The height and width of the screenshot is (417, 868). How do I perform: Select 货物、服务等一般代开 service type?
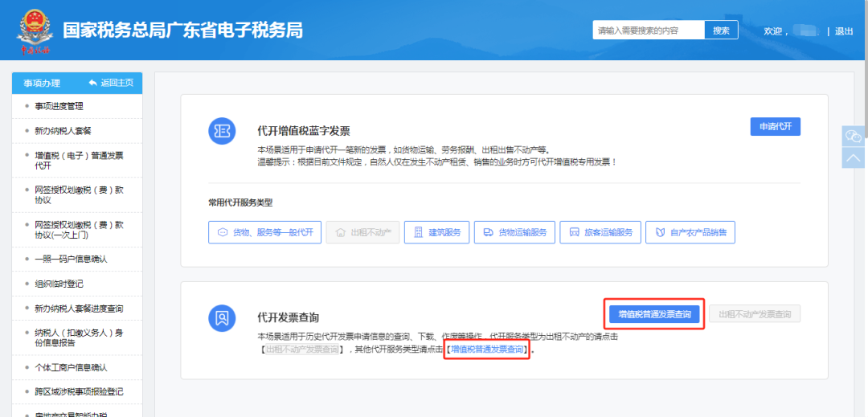pyautogui.click(x=264, y=232)
